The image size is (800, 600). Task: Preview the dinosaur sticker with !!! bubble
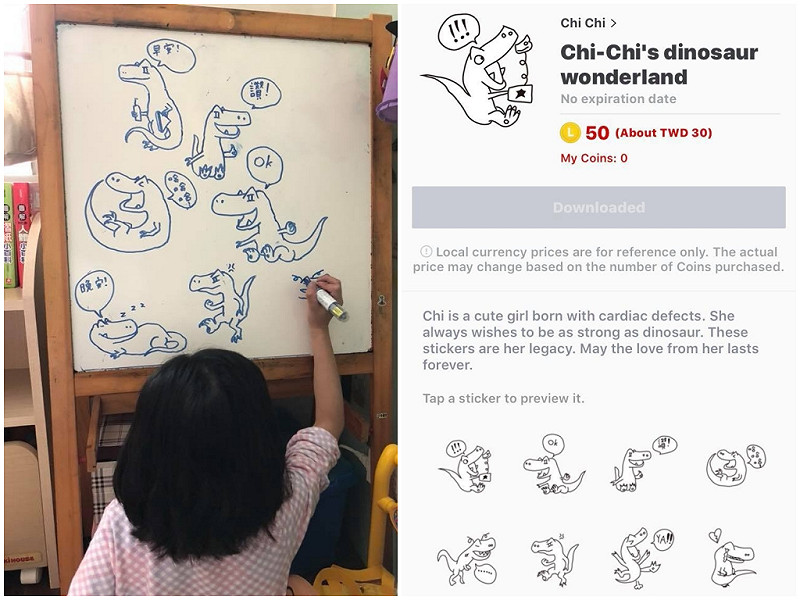465,466
